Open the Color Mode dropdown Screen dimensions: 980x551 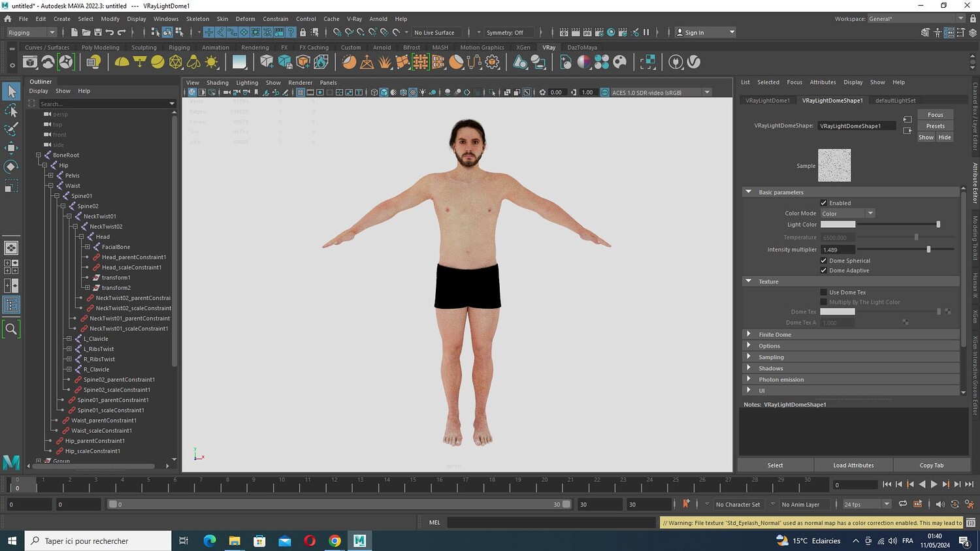(x=847, y=213)
